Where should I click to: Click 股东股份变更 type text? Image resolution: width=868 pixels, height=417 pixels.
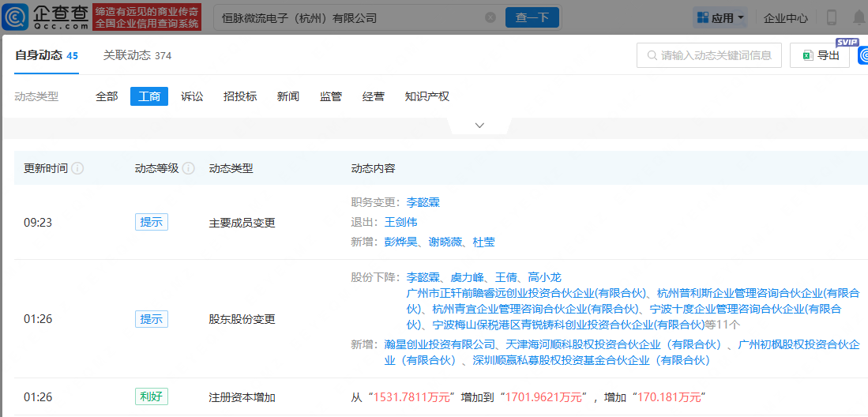click(x=242, y=320)
